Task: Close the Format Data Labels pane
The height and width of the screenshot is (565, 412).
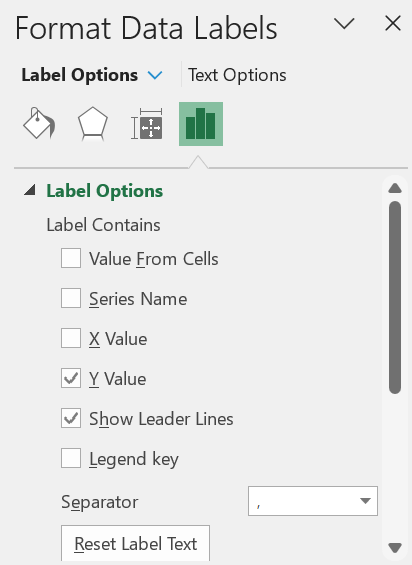Action: click(393, 24)
